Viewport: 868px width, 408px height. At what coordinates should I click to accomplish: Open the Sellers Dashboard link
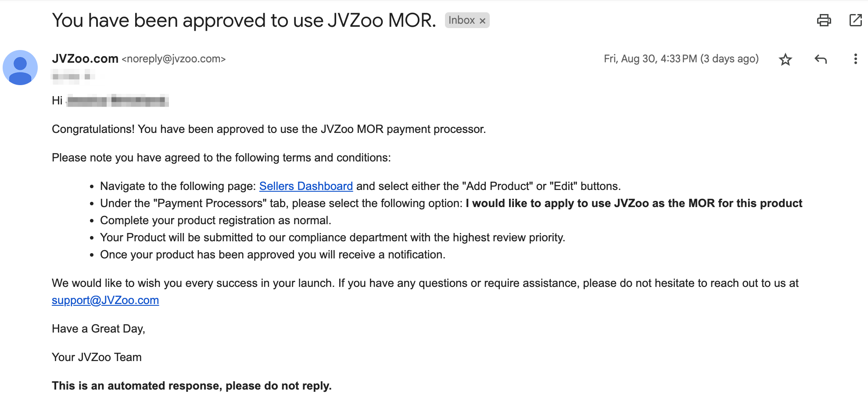(x=306, y=186)
